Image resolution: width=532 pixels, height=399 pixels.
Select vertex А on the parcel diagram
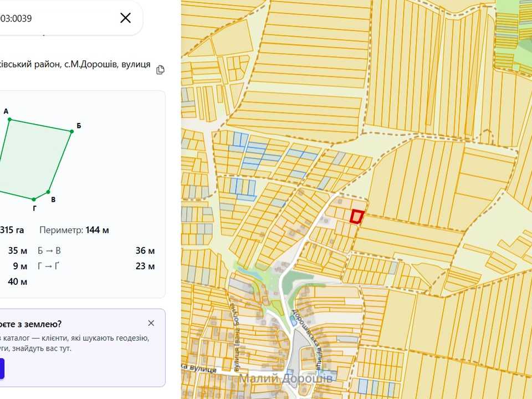tap(9, 120)
